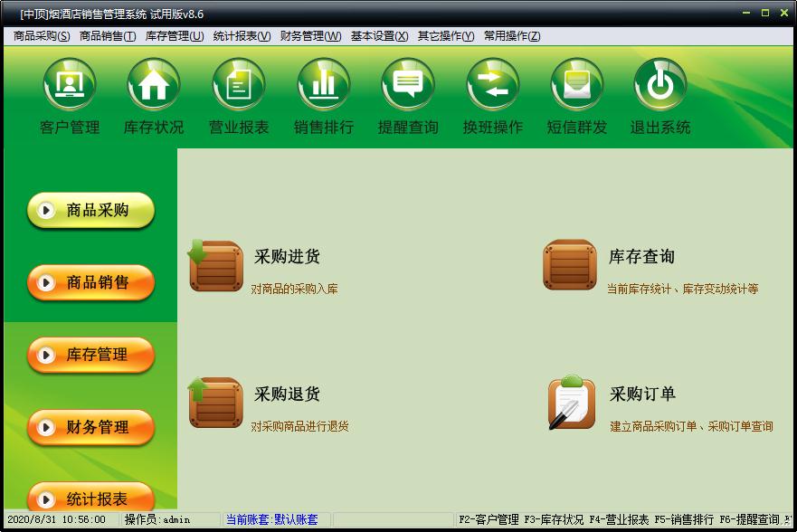Open the 短信群发 envelope icon
The height and width of the screenshot is (532, 797).
click(x=577, y=84)
